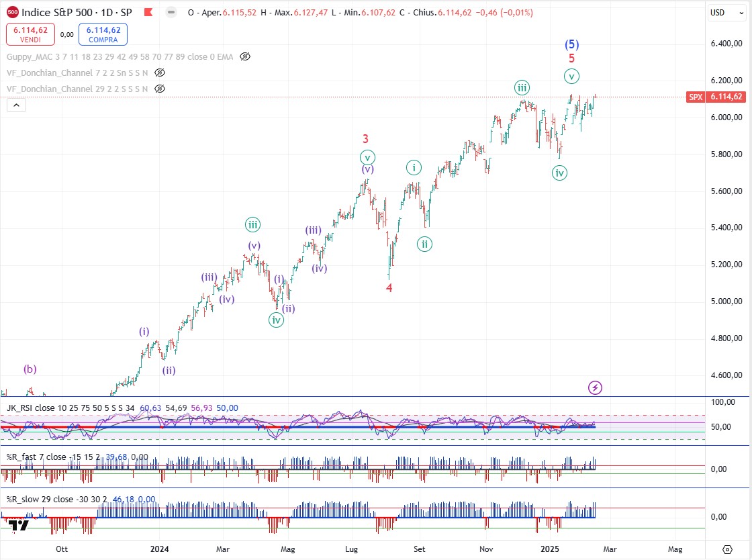Click the S&P 500 logo icon
Image resolution: width=752 pixels, height=560 pixels.
pos(13,13)
